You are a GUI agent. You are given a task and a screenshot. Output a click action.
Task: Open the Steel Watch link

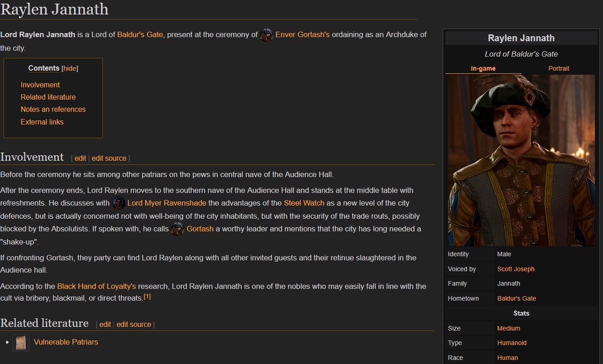coord(304,203)
